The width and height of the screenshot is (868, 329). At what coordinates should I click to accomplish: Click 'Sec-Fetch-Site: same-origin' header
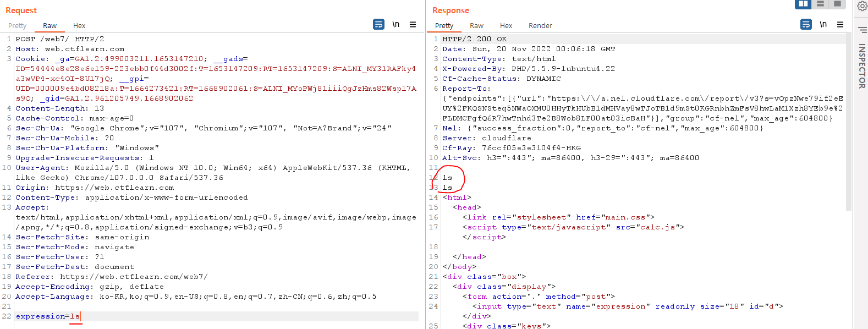[x=82, y=237]
